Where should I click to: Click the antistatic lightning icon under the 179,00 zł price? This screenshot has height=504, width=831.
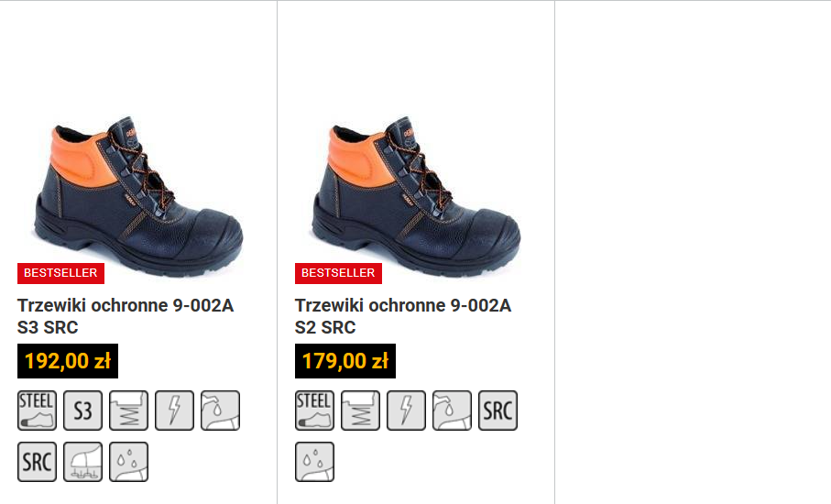[407, 411]
